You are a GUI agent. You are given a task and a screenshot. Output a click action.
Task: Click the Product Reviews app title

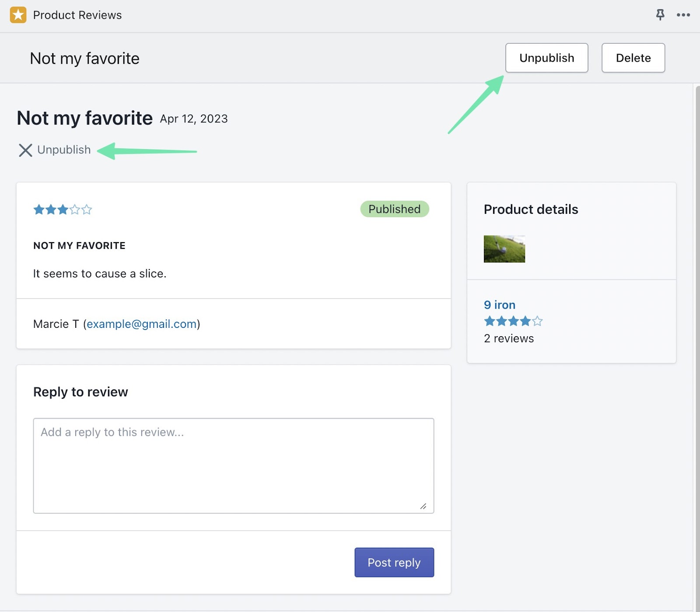pos(77,15)
